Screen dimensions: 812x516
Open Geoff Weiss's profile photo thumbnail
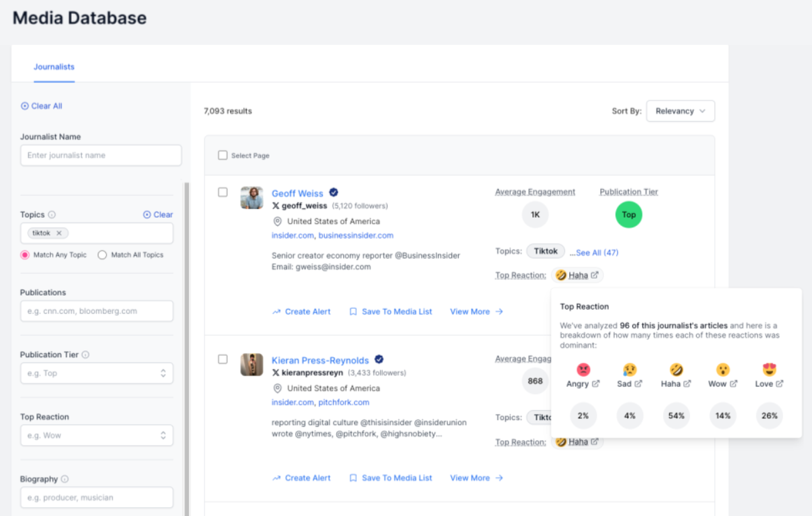click(x=252, y=198)
